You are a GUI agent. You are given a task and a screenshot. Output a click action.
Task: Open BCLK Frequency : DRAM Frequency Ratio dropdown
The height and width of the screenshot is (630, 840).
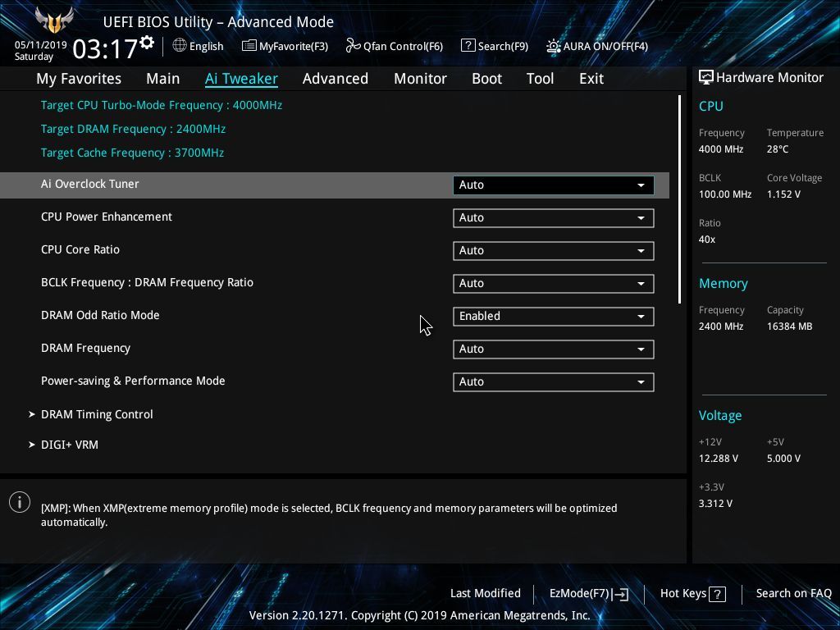(554, 283)
